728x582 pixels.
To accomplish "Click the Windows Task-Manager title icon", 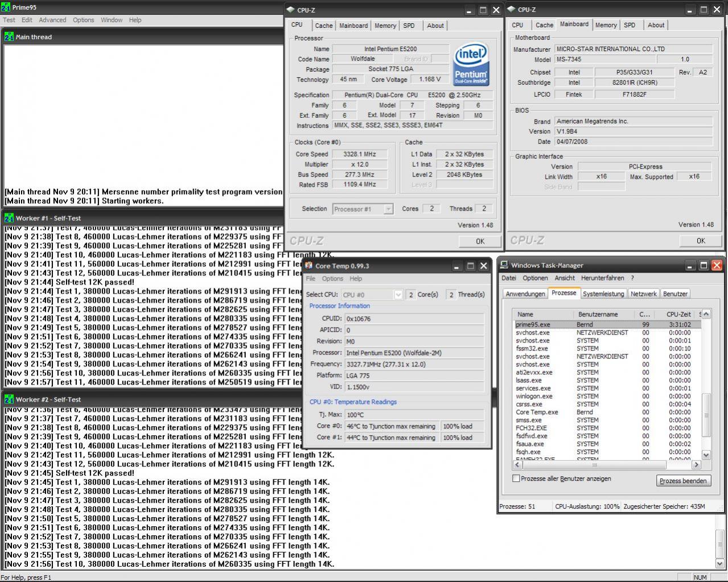I will [504, 265].
